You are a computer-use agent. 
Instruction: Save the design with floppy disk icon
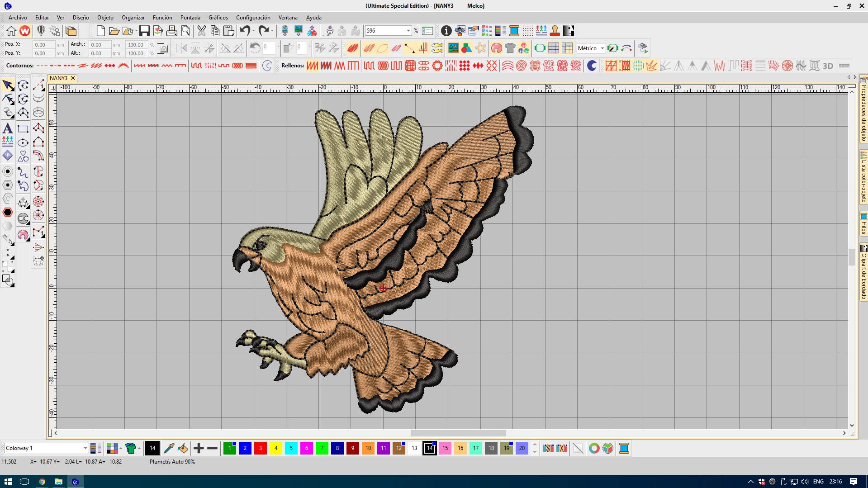[x=144, y=31]
